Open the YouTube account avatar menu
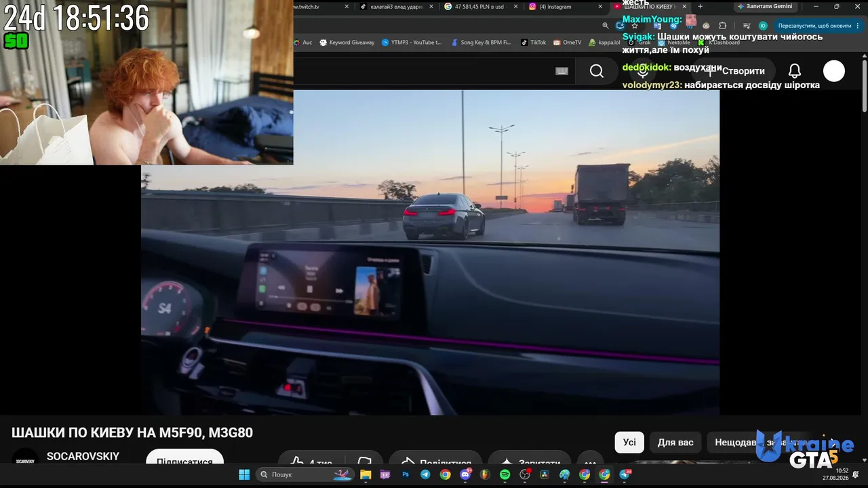868x488 pixels. tap(834, 71)
